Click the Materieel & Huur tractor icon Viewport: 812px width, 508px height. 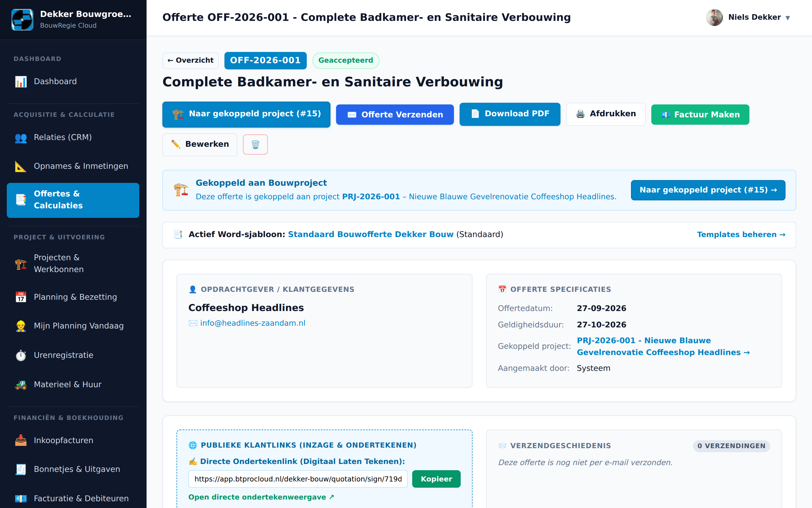(21, 385)
